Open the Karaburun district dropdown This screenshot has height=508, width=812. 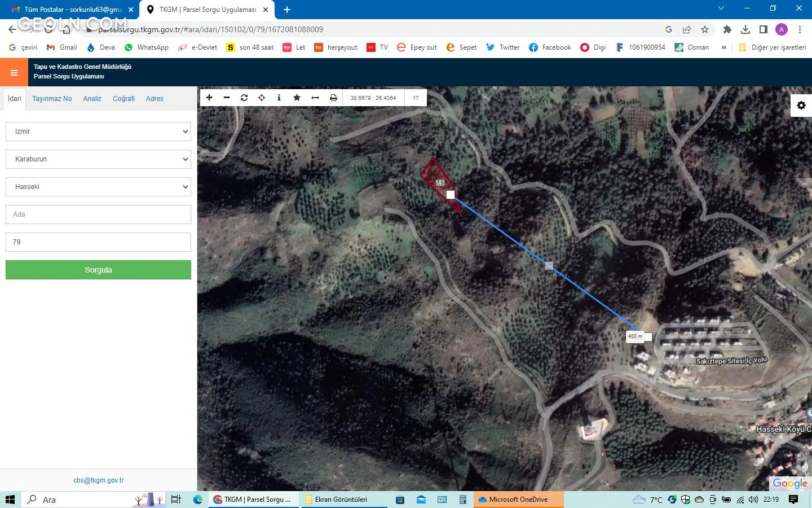point(98,159)
